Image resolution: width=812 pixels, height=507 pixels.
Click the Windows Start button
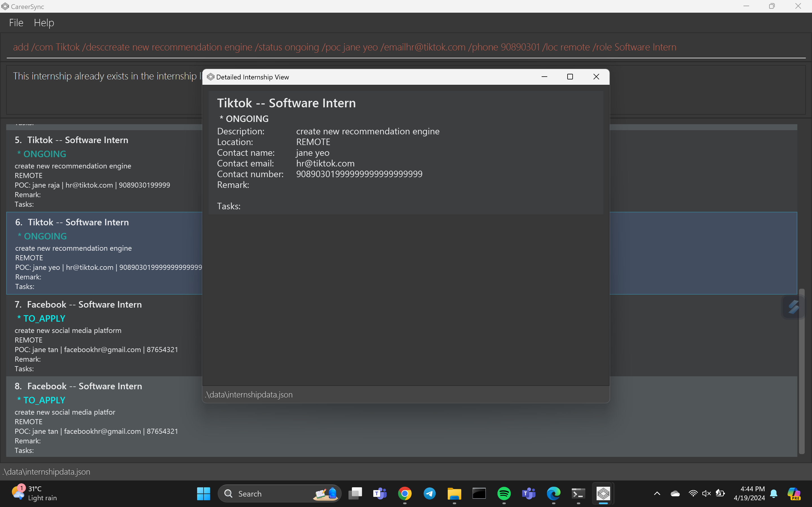203,493
